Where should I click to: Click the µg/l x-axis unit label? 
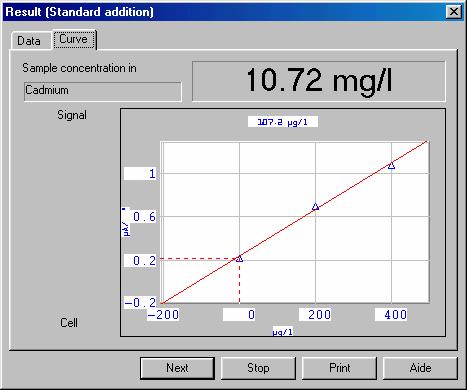pyautogui.click(x=283, y=332)
